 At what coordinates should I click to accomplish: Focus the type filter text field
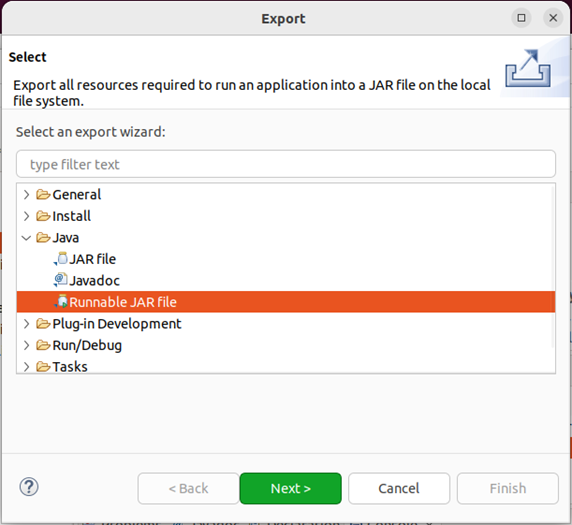(286, 164)
